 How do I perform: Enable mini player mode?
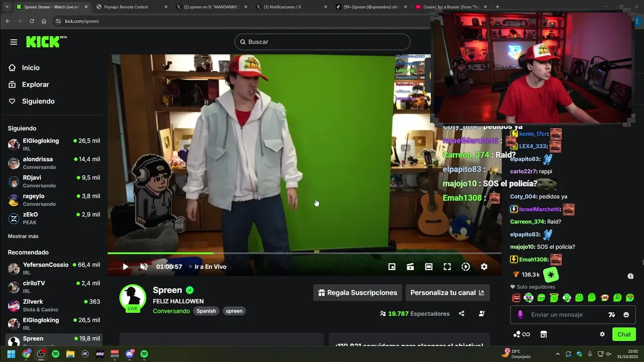[x=392, y=267]
